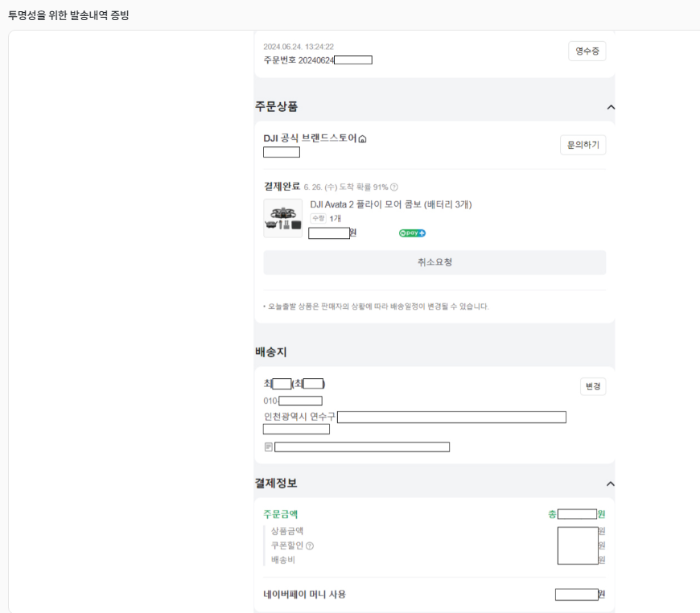Screen dimensions: 700x613
Task: Click the arrival probability help icon
Action: (x=393, y=187)
